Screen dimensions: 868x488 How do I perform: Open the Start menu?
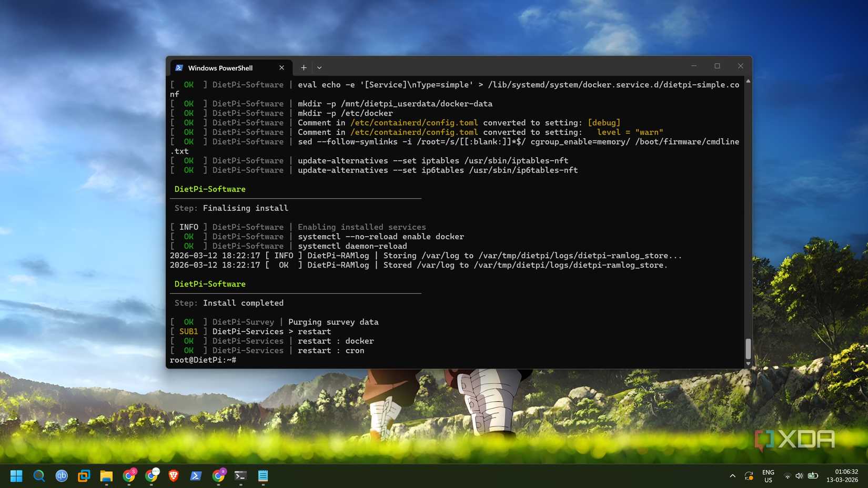16,476
